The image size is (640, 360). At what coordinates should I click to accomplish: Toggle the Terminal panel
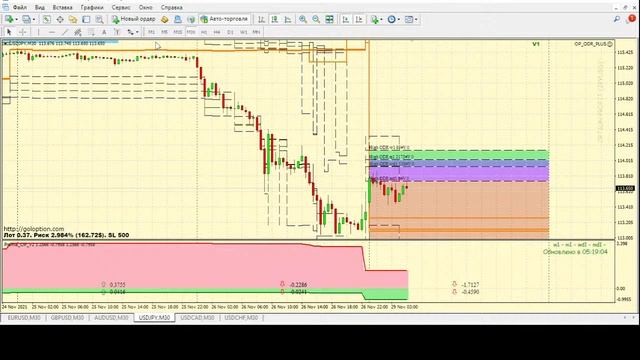(x=86, y=19)
